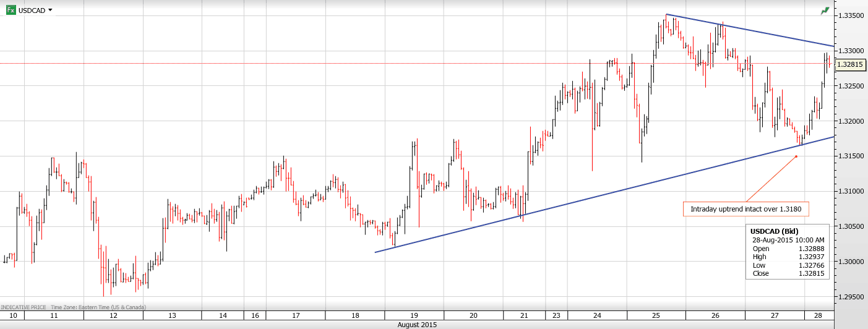Click date 19 on the time axis
The width and height of the screenshot is (868, 329).
414,315
